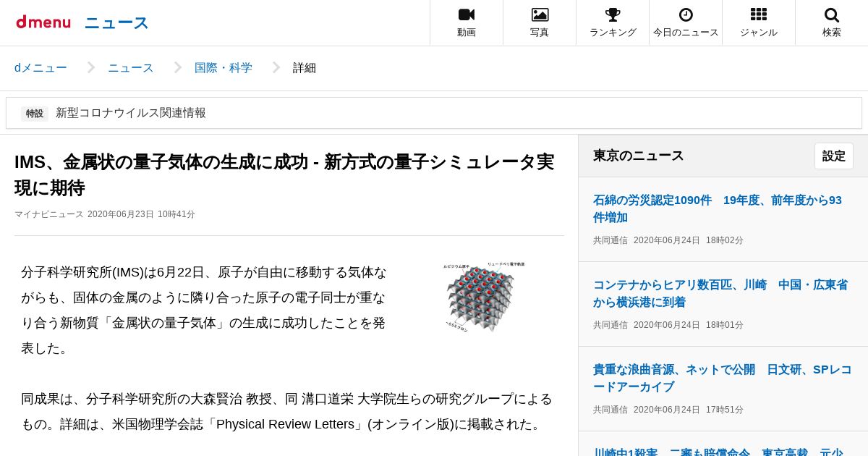Click the quantum gas lattice image thumbnail
868x456 pixels.
pos(484,297)
